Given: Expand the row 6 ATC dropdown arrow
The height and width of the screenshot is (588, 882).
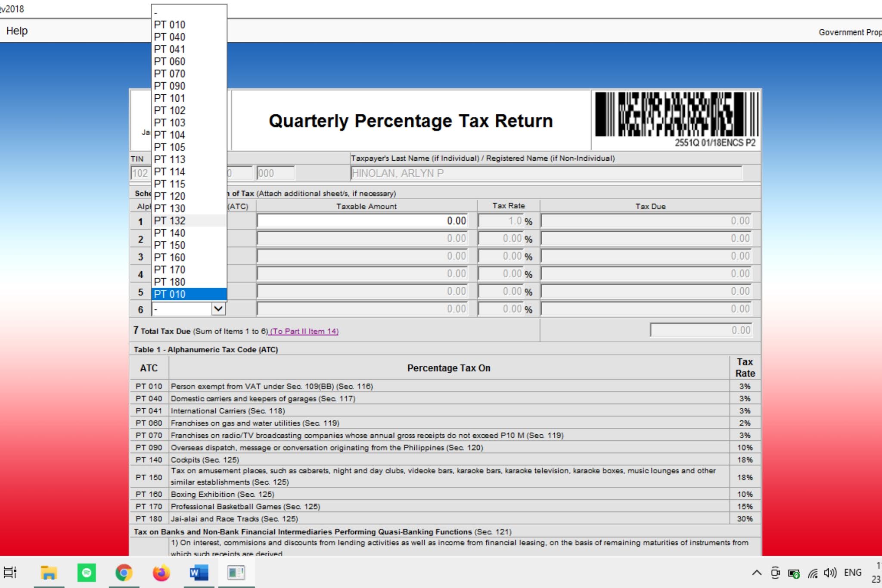Looking at the screenshot, I should [218, 309].
